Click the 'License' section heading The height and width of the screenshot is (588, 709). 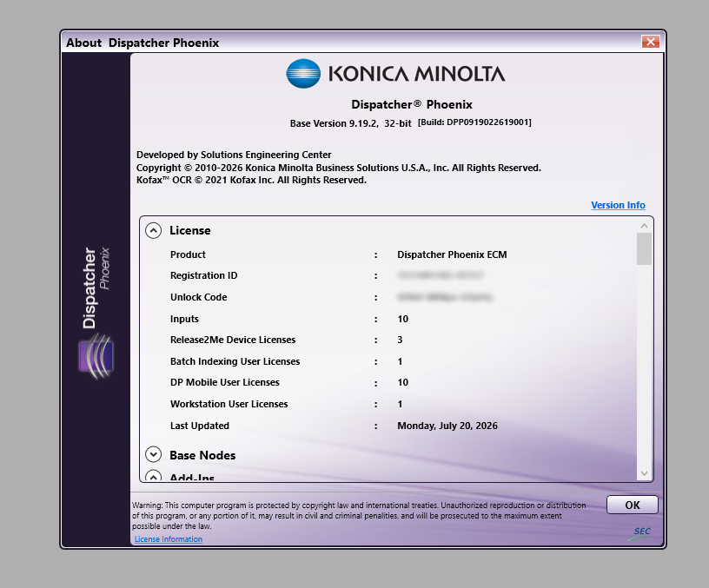[190, 230]
